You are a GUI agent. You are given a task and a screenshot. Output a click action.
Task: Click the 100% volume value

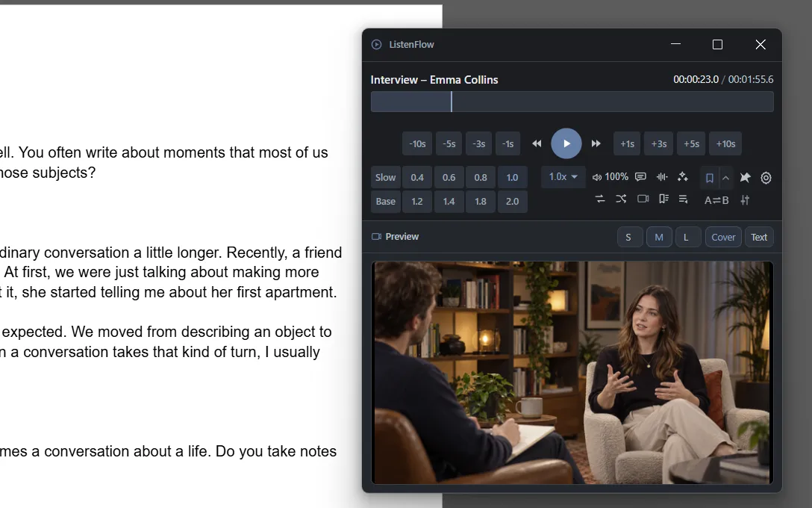coord(616,177)
